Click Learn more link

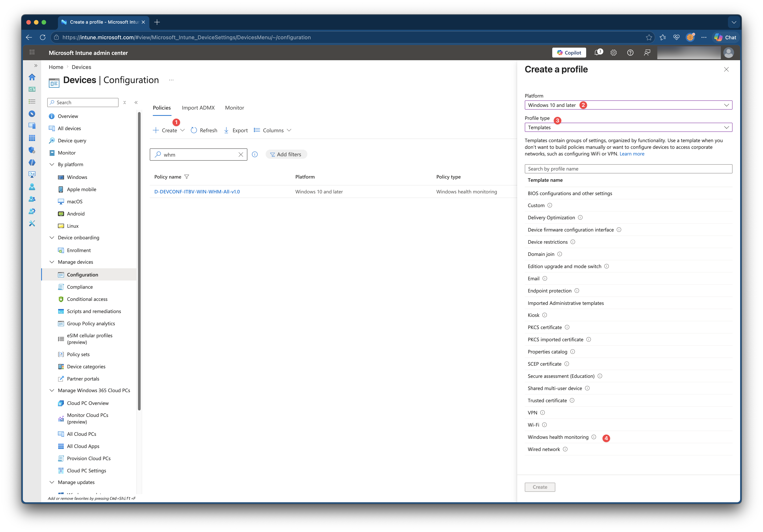click(x=632, y=154)
